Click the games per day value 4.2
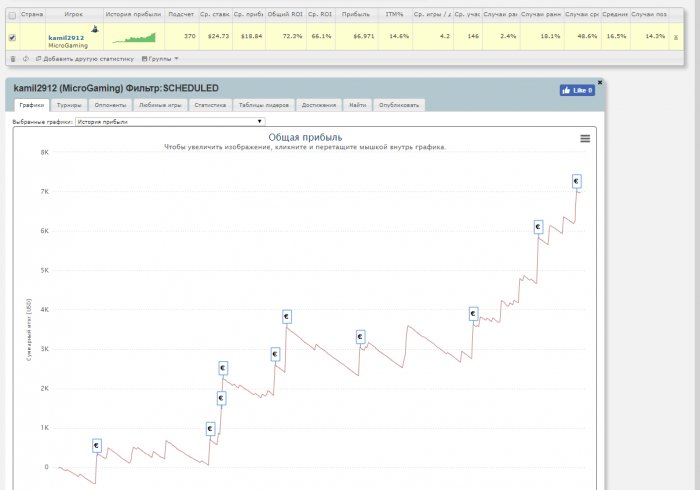The height and width of the screenshot is (490, 700). (x=445, y=36)
